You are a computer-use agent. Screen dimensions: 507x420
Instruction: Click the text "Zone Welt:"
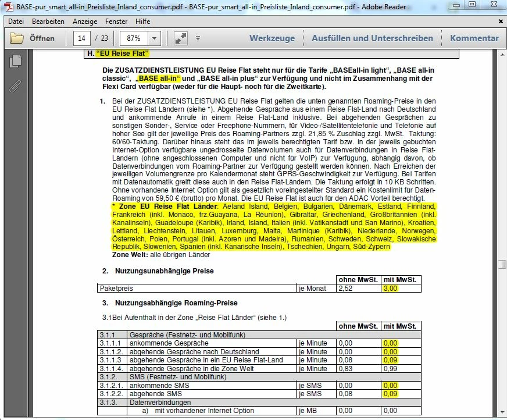(130, 255)
